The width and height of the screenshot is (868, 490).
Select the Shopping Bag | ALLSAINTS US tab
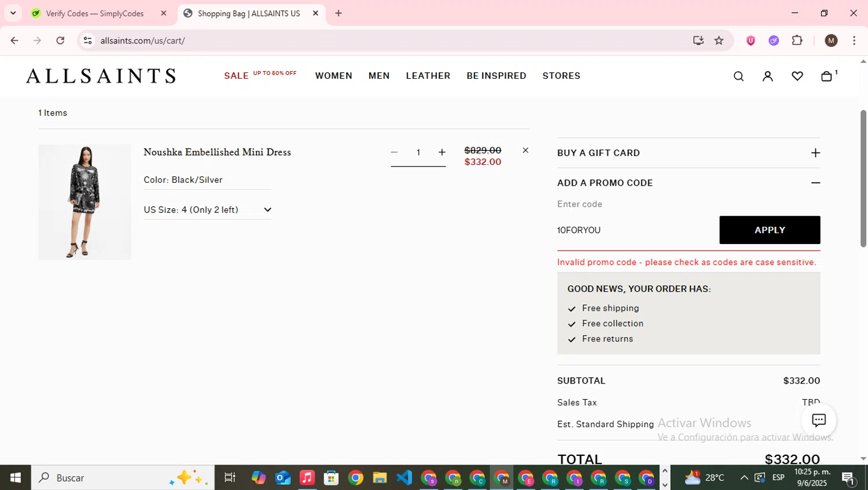[x=249, y=13]
